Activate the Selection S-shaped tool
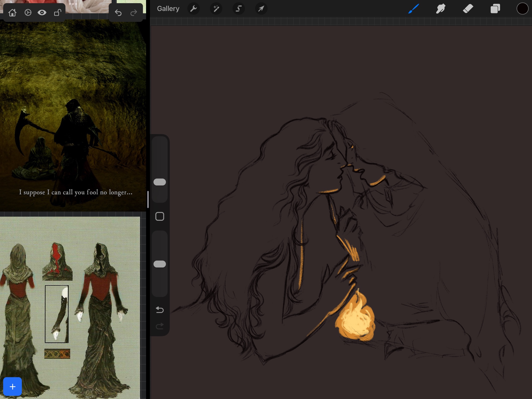Screen dimensions: 532x399 pyautogui.click(x=239, y=9)
